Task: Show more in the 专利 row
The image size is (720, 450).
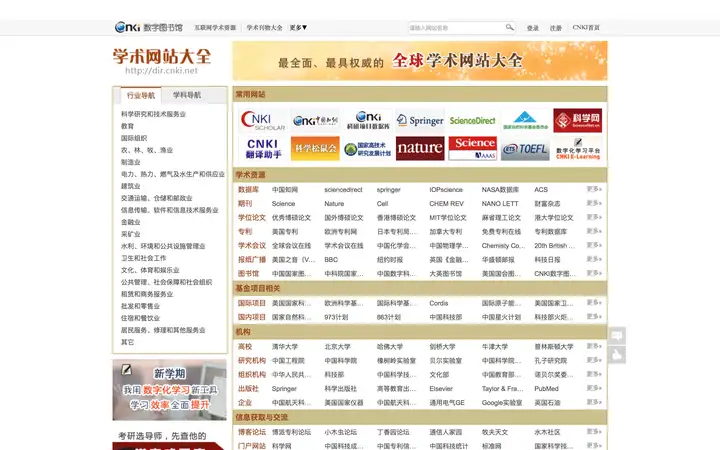Action: point(594,231)
